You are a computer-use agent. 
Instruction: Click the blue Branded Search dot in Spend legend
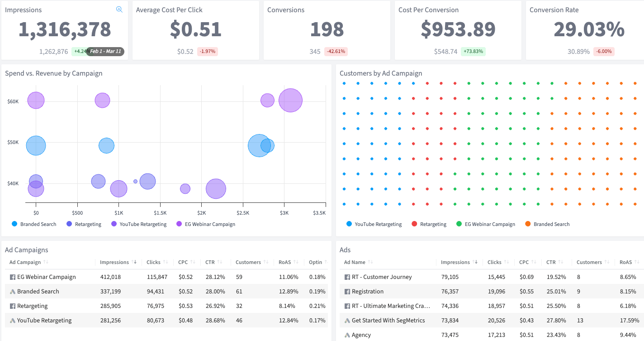pyautogui.click(x=14, y=224)
